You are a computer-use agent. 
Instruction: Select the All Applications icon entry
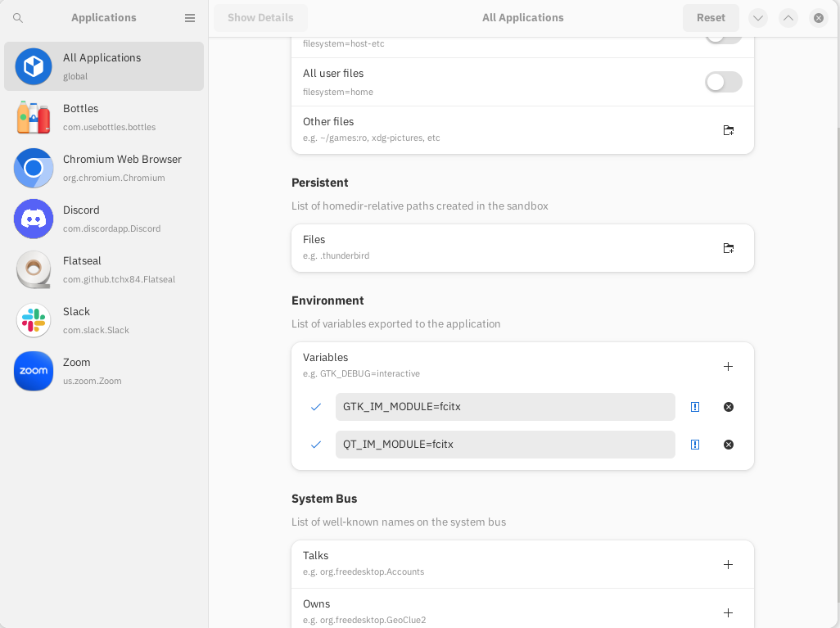click(x=34, y=66)
